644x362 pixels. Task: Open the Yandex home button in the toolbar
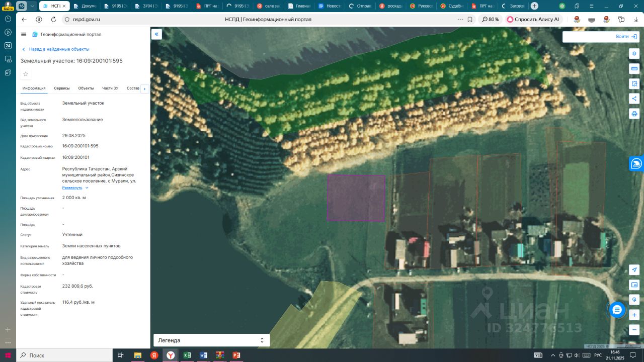pyautogui.click(x=39, y=19)
